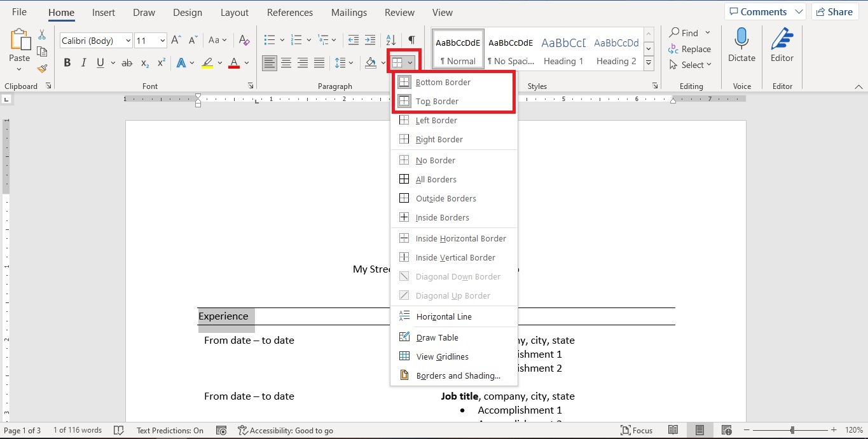This screenshot has height=439, width=868.
Task: Align text to the right
Action: pos(303,63)
